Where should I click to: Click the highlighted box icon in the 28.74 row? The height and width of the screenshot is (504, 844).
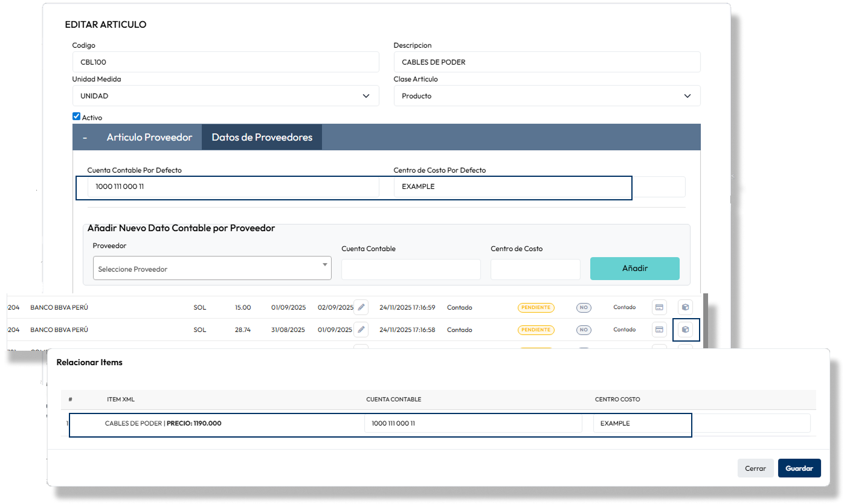click(685, 330)
